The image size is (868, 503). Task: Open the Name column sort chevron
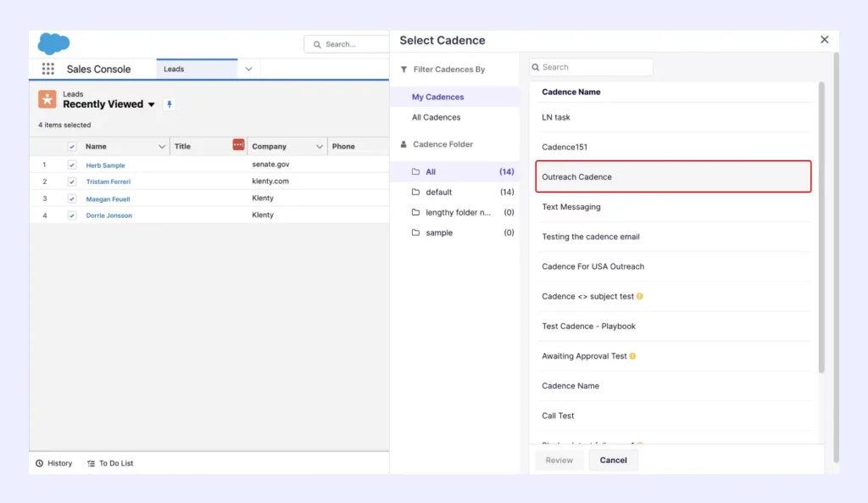click(162, 146)
